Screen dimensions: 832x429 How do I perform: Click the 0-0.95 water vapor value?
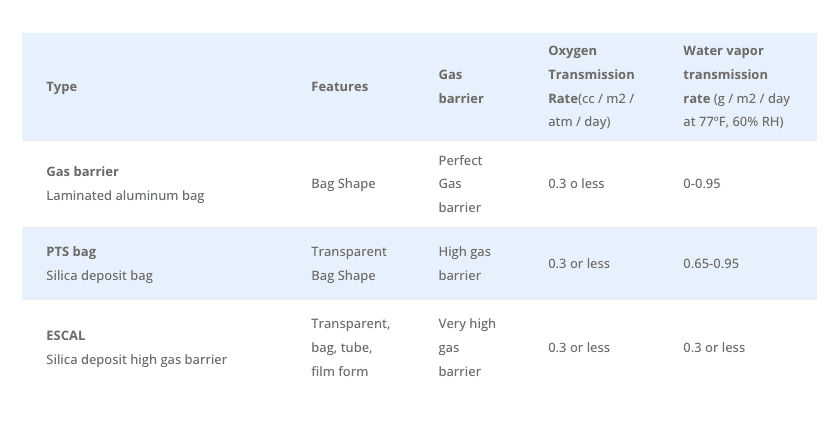tap(702, 184)
